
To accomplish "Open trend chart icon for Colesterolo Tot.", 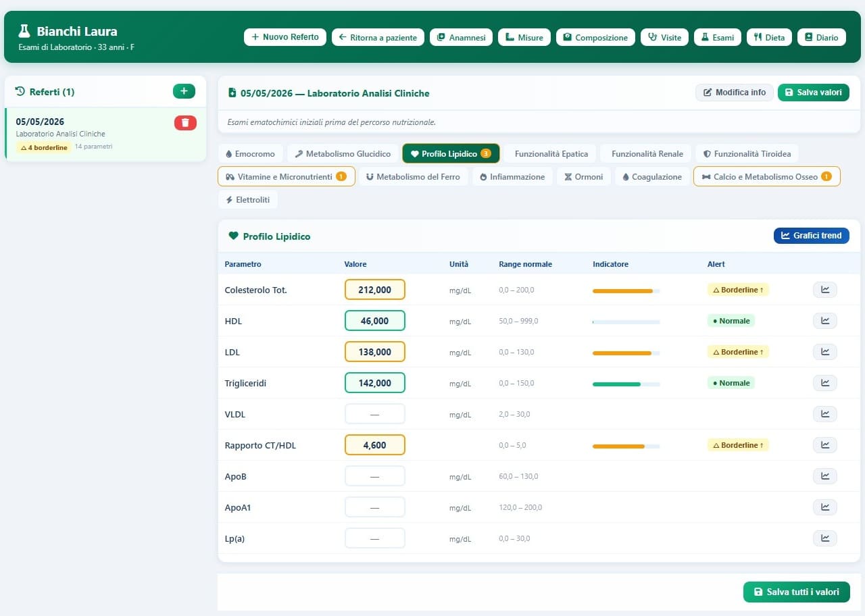I will point(824,290).
